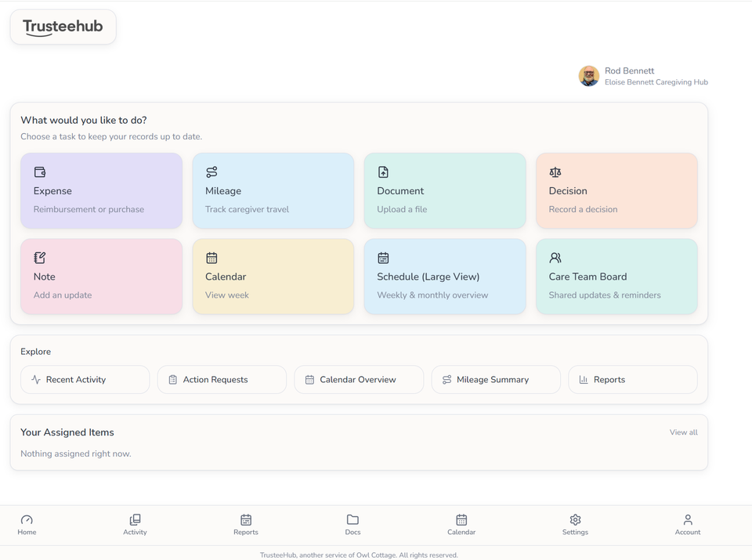Click the Account icon in bottom bar

[x=688, y=521]
